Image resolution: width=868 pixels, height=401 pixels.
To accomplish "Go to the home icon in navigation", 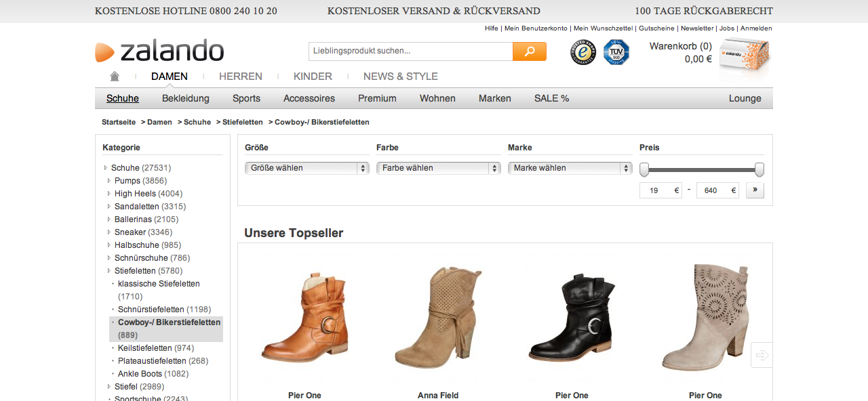I will point(115,77).
